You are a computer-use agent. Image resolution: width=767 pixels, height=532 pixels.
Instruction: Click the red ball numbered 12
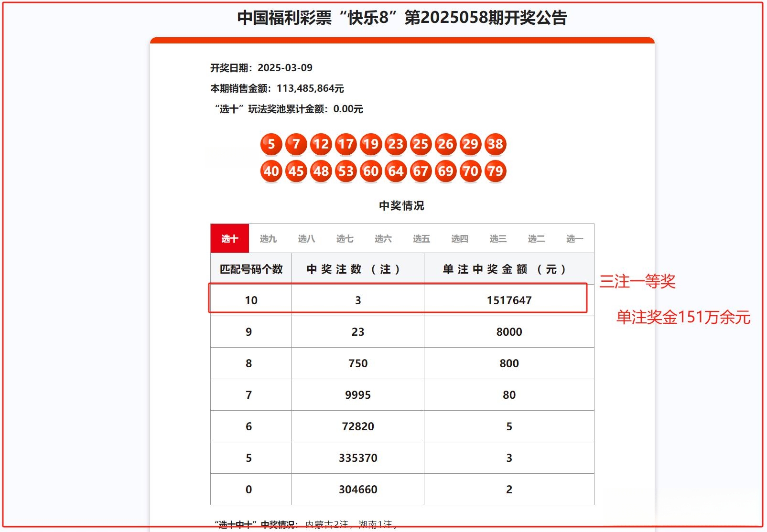(x=321, y=144)
